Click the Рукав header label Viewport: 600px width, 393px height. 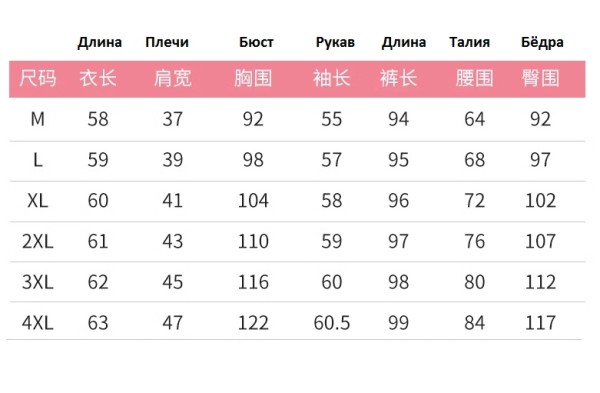click(335, 42)
